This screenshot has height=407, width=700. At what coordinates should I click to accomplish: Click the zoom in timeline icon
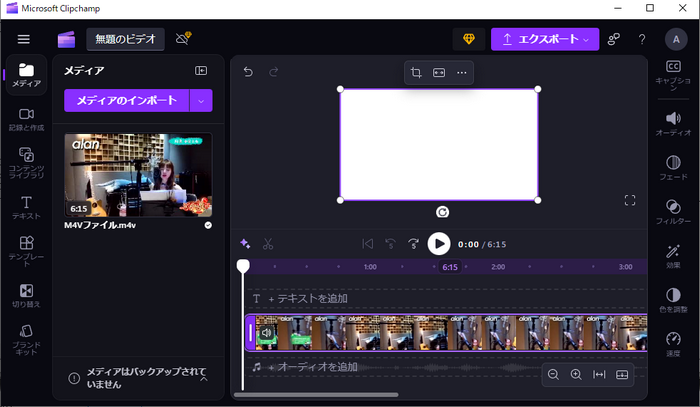pyautogui.click(x=576, y=374)
